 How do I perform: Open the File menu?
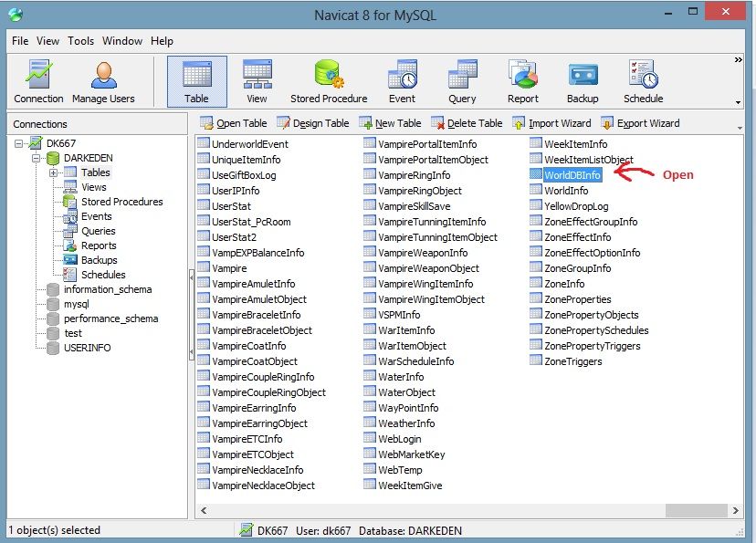(x=20, y=41)
